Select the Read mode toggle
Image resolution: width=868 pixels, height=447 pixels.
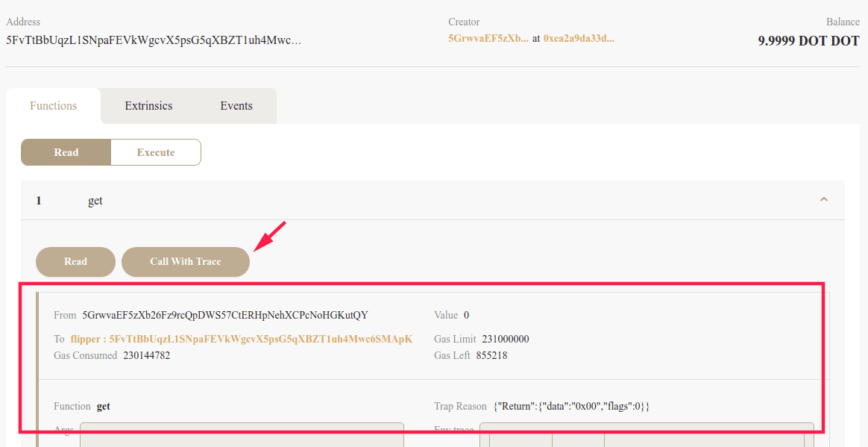(x=66, y=152)
